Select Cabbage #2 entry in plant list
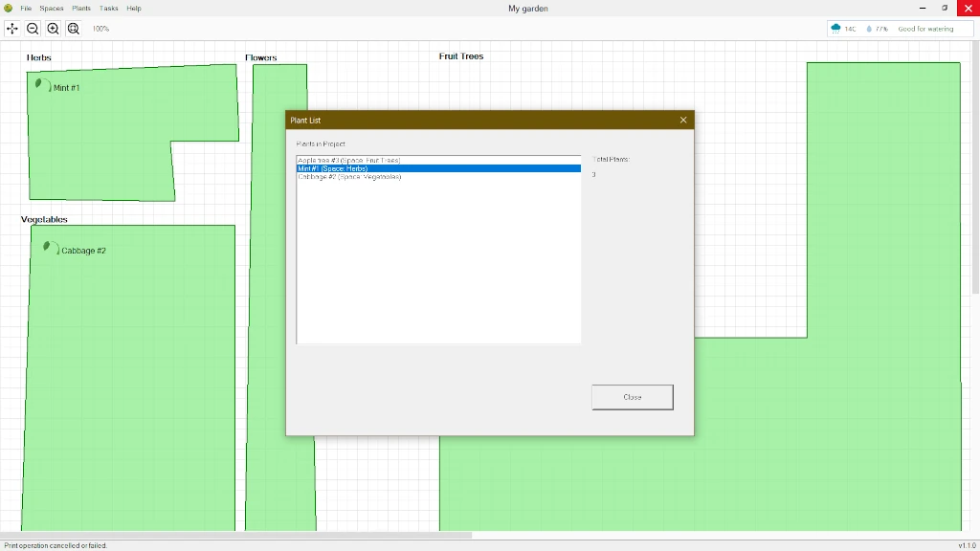This screenshot has width=980, height=551. point(348,177)
